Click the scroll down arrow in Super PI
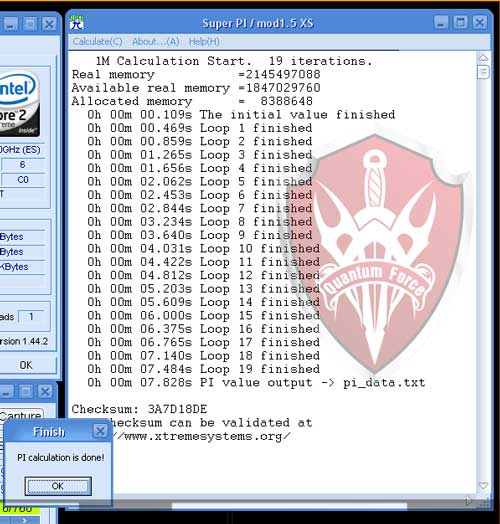The height and width of the screenshot is (524, 500). [x=483, y=485]
